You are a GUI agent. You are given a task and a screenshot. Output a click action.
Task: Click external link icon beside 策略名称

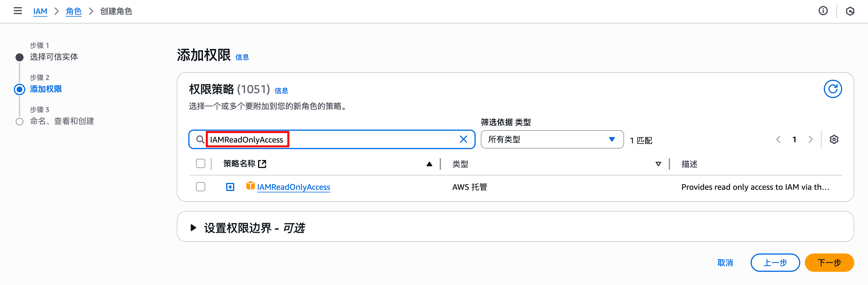(262, 164)
